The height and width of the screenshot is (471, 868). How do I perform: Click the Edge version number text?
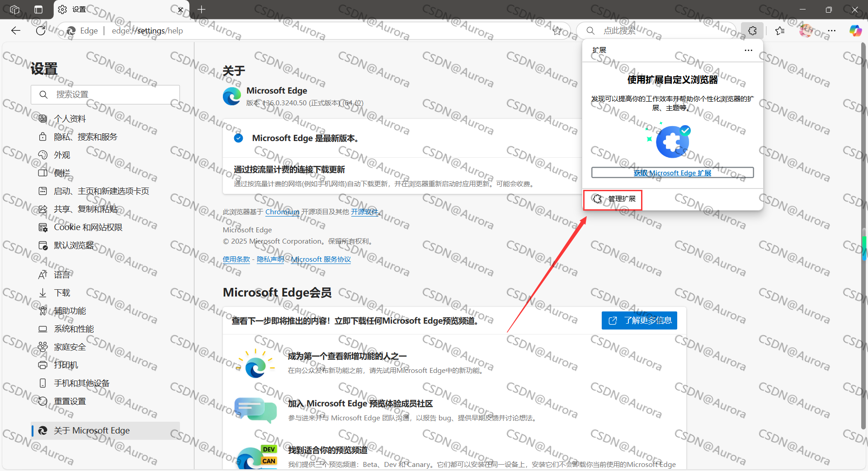tap(305, 103)
